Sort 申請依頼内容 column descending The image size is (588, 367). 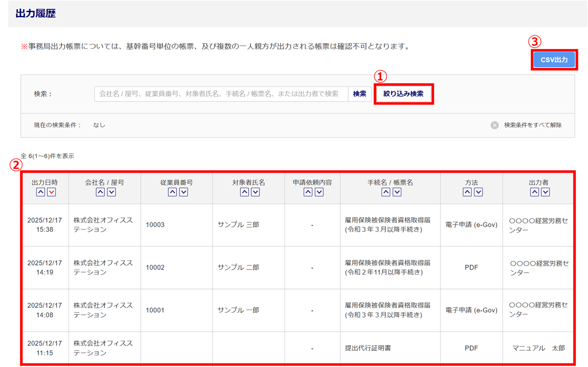(x=319, y=192)
